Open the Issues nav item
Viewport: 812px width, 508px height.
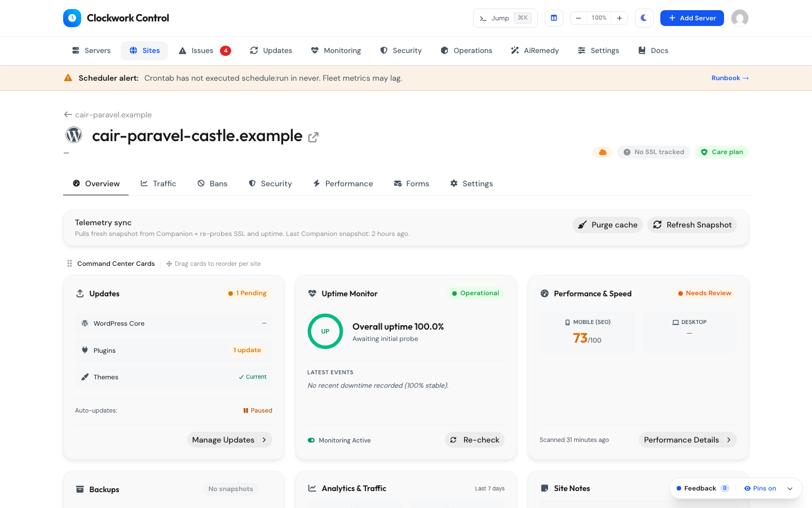(205, 51)
